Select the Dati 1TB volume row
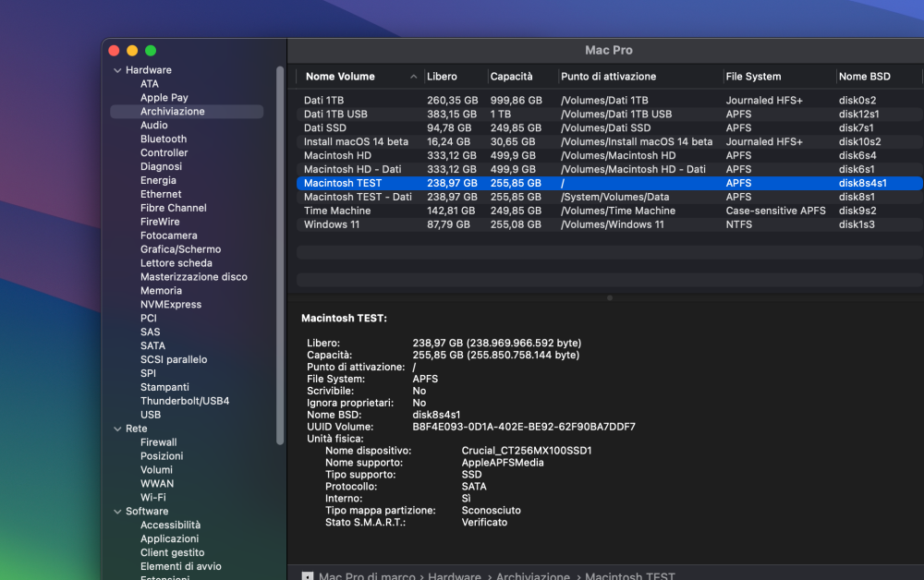This screenshot has width=924, height=580. click(610, 101)
